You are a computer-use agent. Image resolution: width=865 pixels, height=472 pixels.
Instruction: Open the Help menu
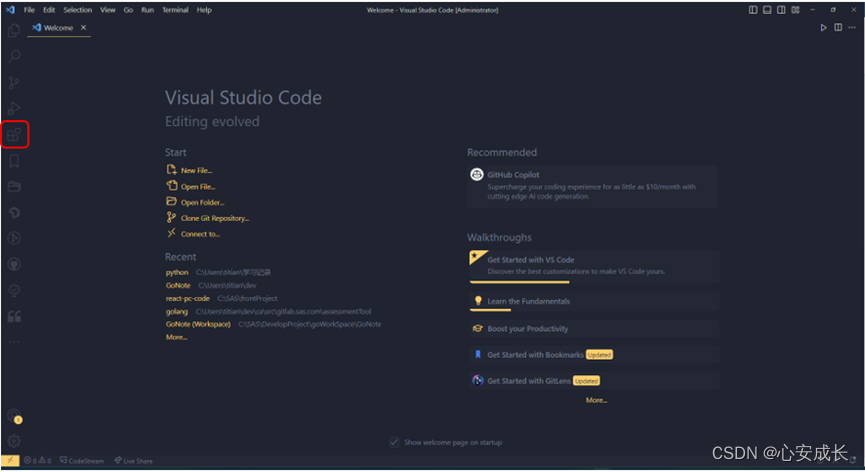coord(204,10)
